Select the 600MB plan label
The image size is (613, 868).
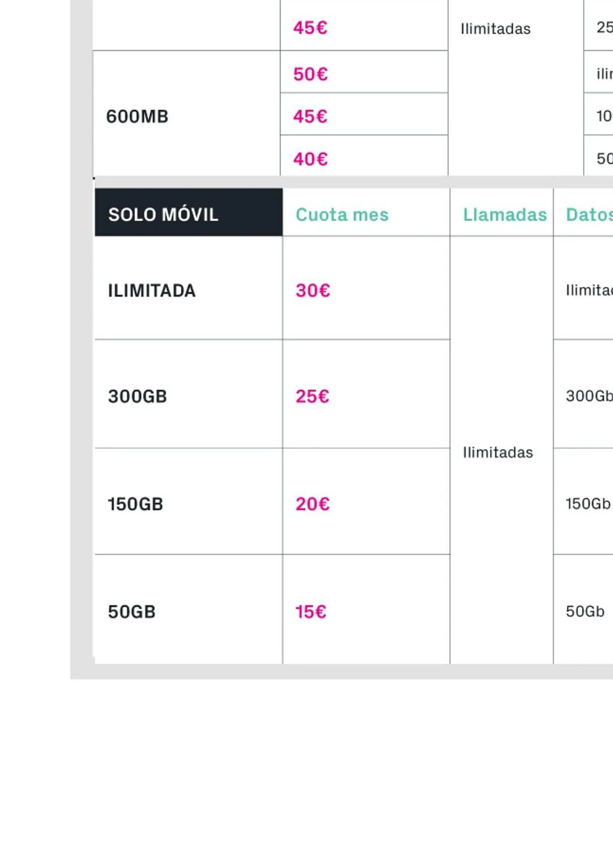pos(137,116)
